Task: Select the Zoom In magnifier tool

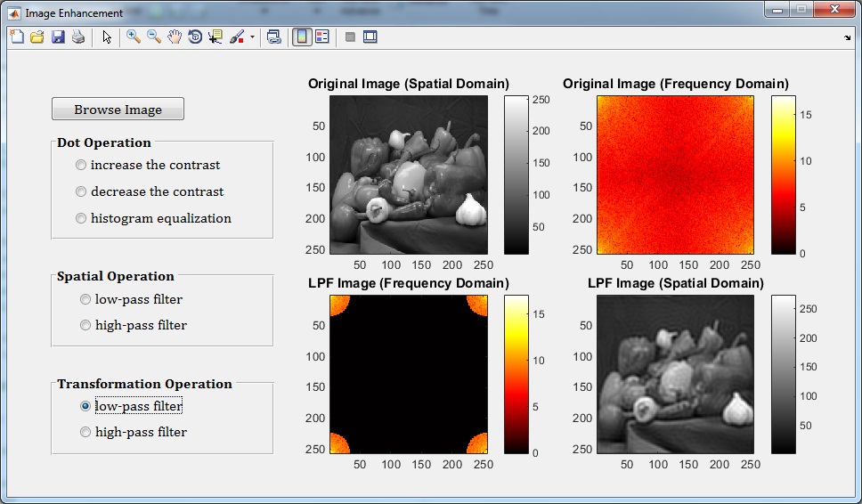Action: [133, 37]
